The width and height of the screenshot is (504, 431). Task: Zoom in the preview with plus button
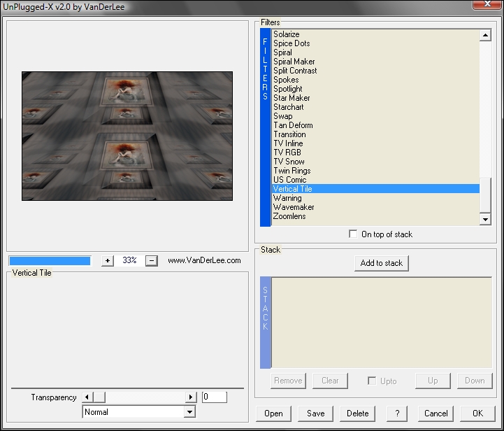pyautogui.click(x=108, y=260)
